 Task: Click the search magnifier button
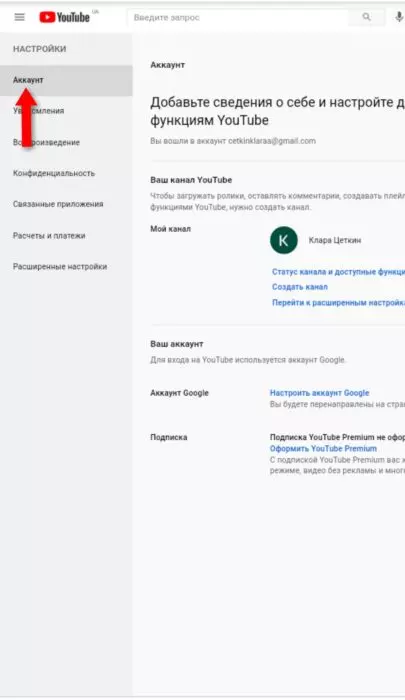[366, 17]
